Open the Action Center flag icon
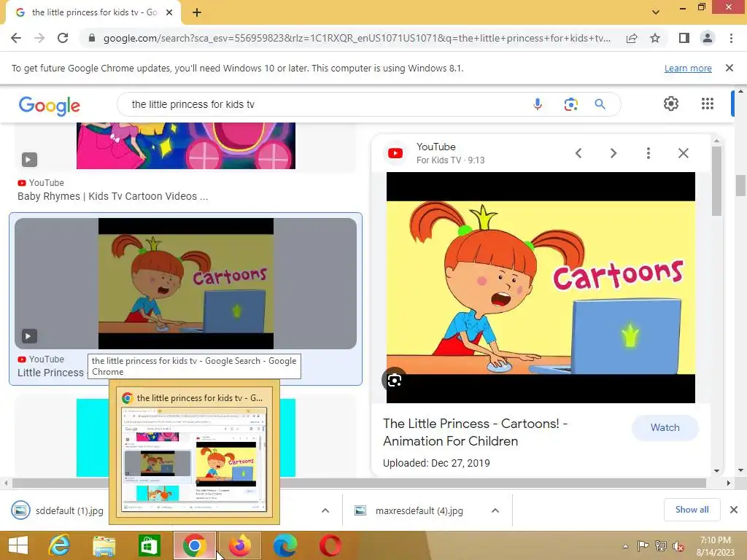This screenshot has height=560, width=747. [643, 546]
